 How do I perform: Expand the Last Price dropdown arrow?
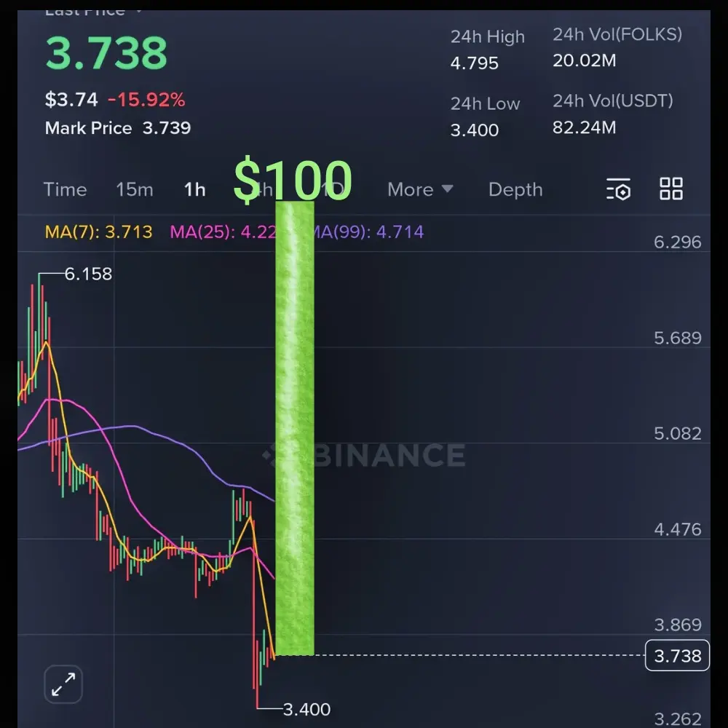click(x=138, y=11)
